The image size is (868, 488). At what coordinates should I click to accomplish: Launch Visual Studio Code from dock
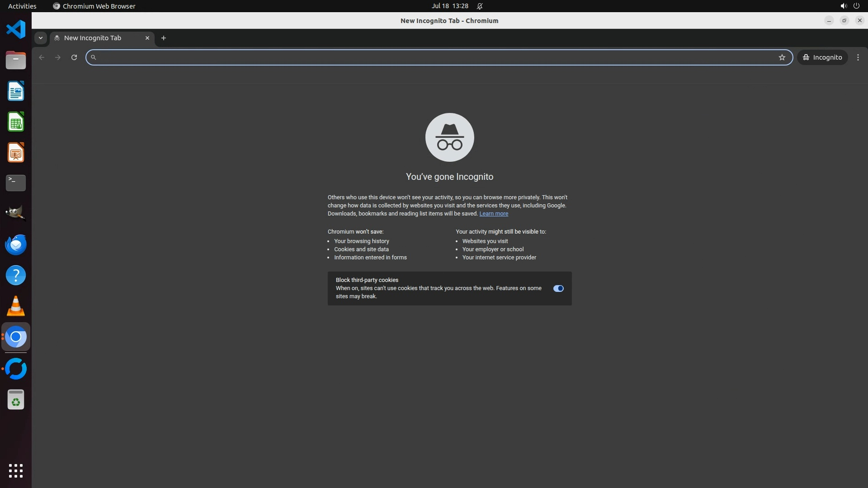click(16, 30)
